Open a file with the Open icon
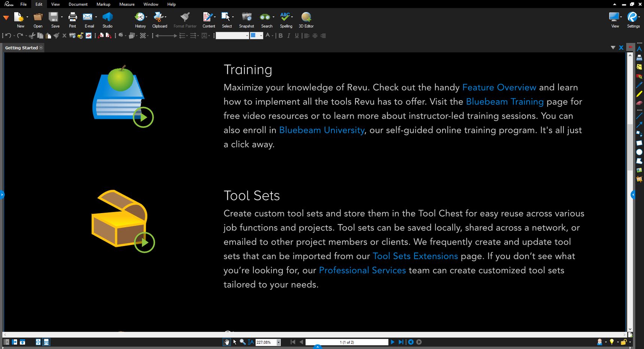 coord(38,17)
